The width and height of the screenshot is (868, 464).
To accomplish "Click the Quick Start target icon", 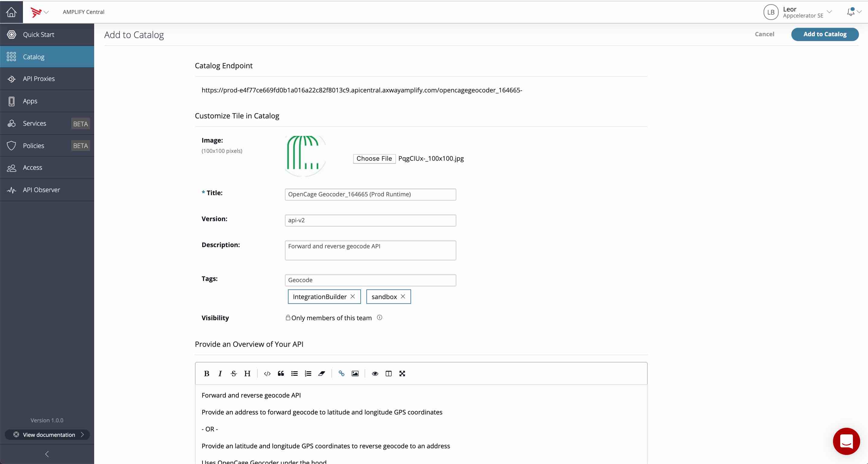I will 11,34.
